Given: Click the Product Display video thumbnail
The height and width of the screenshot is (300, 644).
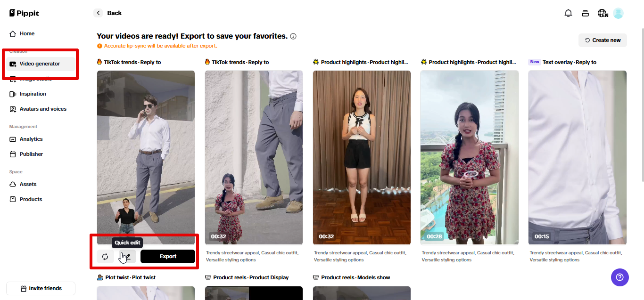Looking at the screenshot, I should point(254,293).
